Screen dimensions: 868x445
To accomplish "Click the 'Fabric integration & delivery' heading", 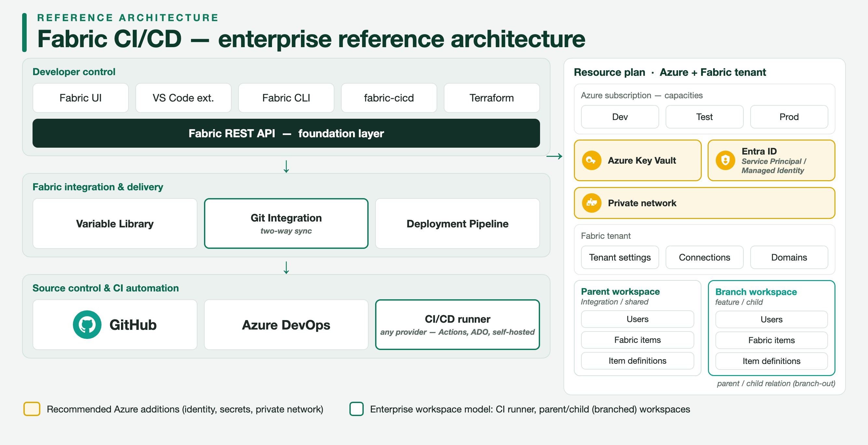I will point(98,187).
